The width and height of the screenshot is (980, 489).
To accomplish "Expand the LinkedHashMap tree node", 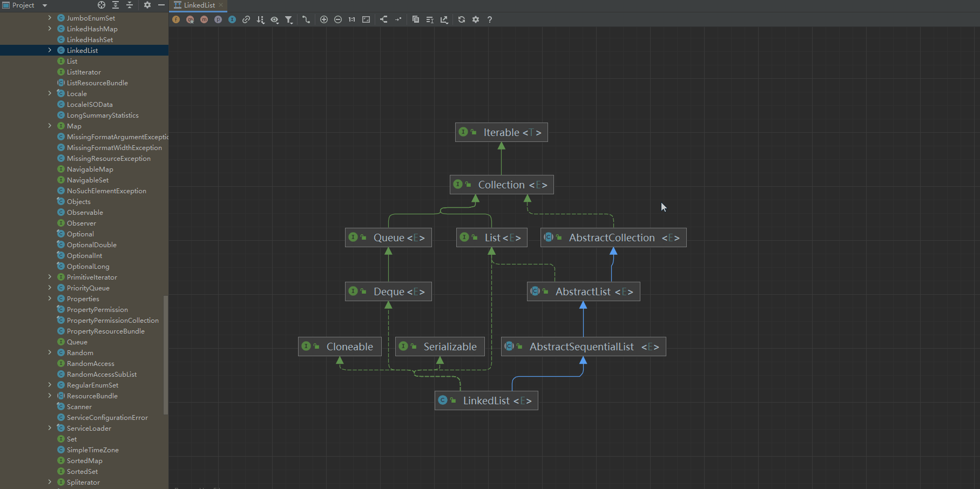I will [x=50, y=29].
